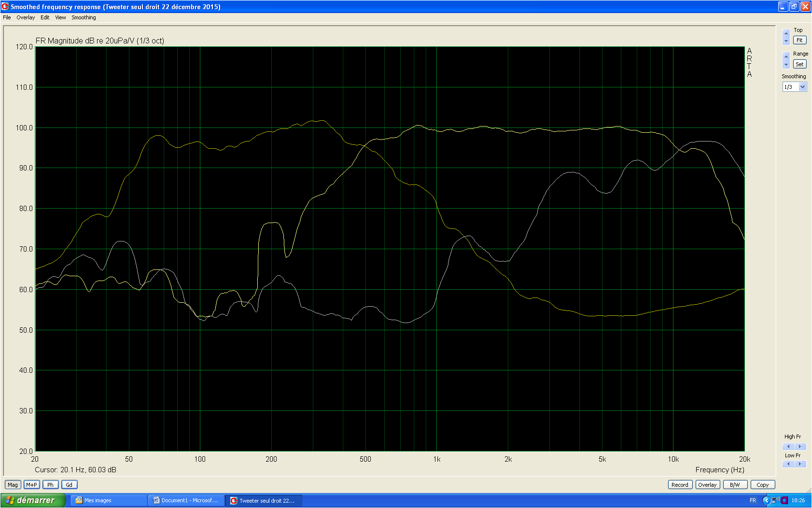The image size is (812, 508).
Task: Switch view to Mag mode
Action: click(x=13, y=485)
